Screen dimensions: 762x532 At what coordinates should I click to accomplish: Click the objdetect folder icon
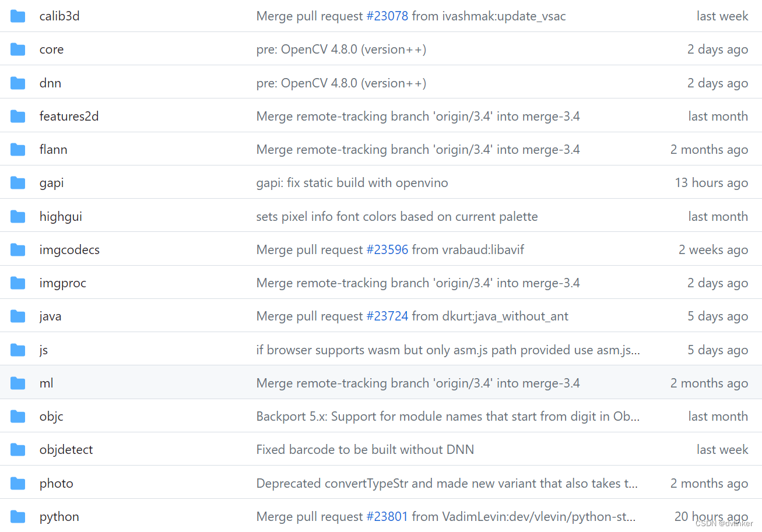tap(18, 450)
